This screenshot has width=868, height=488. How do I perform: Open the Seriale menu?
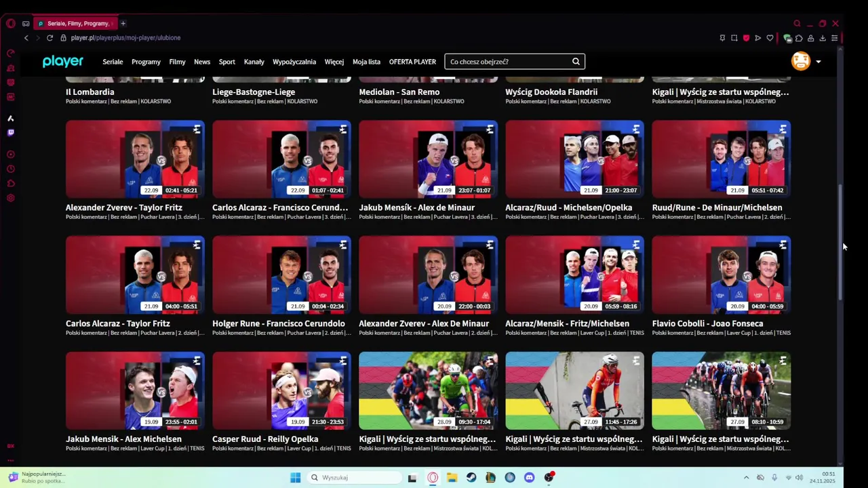click(x=113, y=62)
